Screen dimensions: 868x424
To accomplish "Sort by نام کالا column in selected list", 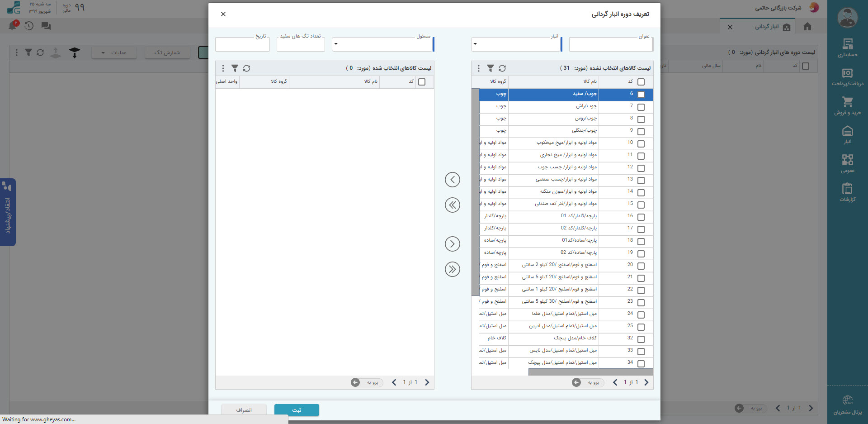I will pyautogui.click(x=334, y=82).
